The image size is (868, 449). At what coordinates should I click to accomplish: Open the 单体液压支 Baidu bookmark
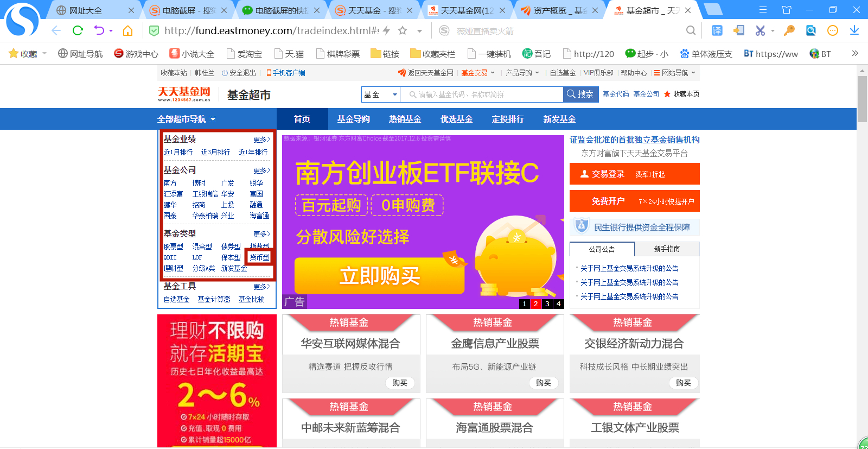pos(706,54)
